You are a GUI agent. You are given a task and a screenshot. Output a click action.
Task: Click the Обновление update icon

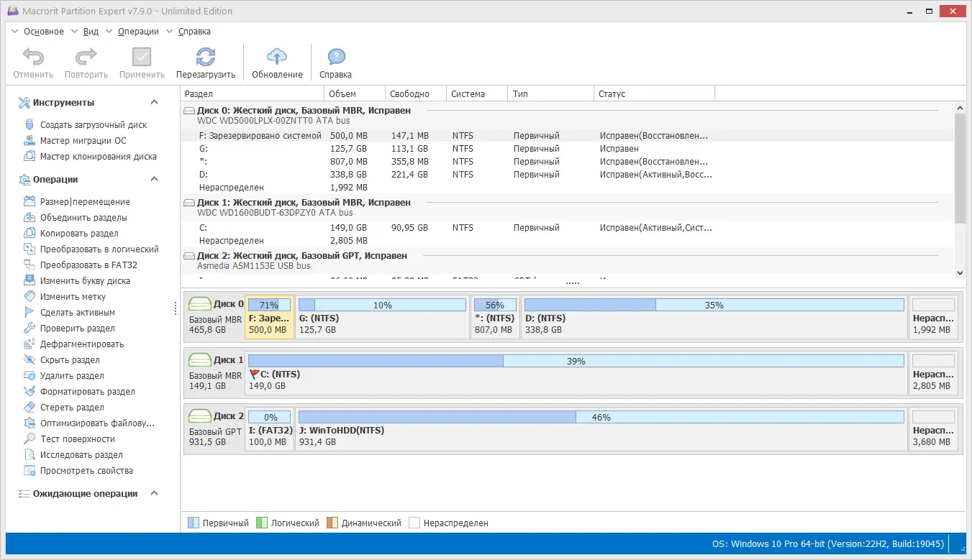pos(277,58)
